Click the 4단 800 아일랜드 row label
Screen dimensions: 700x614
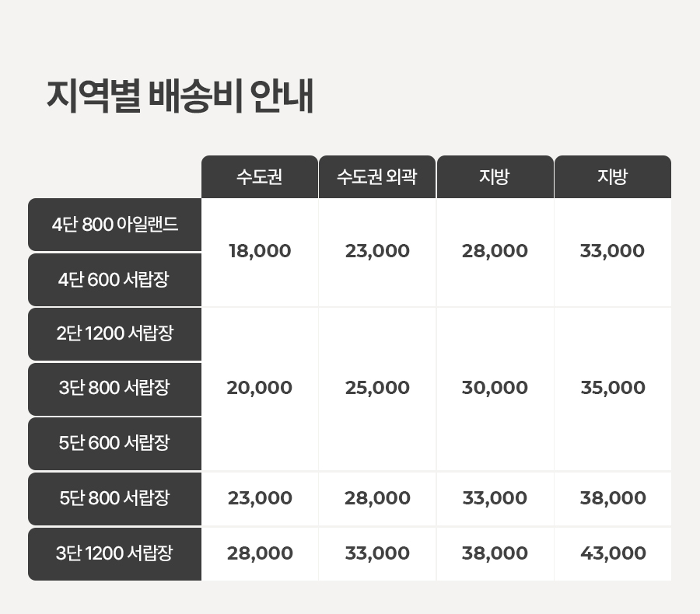coord(115,225)
